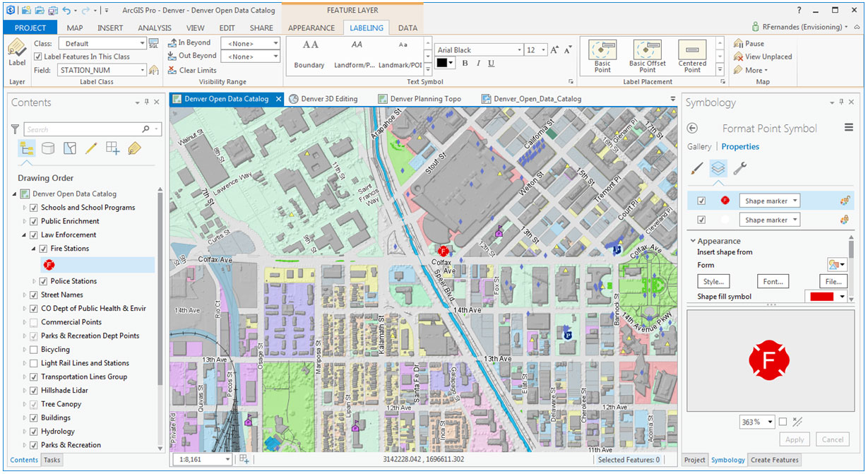Image resolution: width=868 pixels, height=474 pixels.
Task: Open the Label button in the Layer group
Action: pyautogui.click(x=17, y=53)
